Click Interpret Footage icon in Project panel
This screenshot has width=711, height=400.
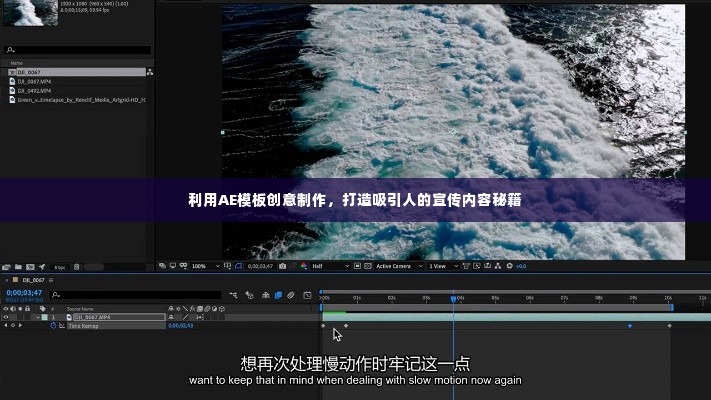6,267
